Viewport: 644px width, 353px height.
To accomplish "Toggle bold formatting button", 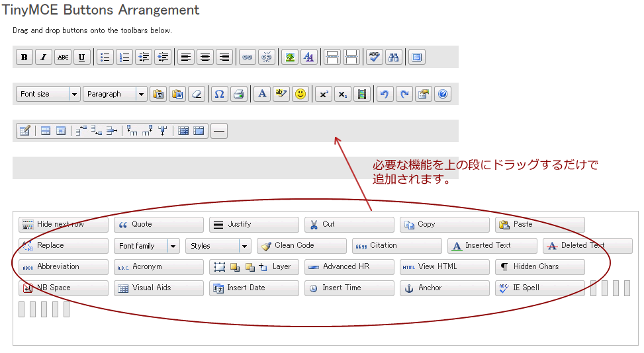I will pos(24,57).
